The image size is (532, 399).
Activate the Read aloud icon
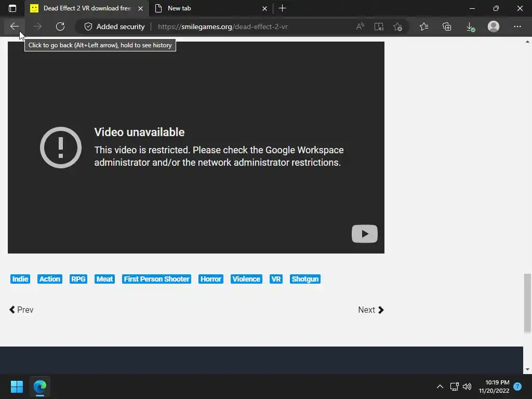360,26
